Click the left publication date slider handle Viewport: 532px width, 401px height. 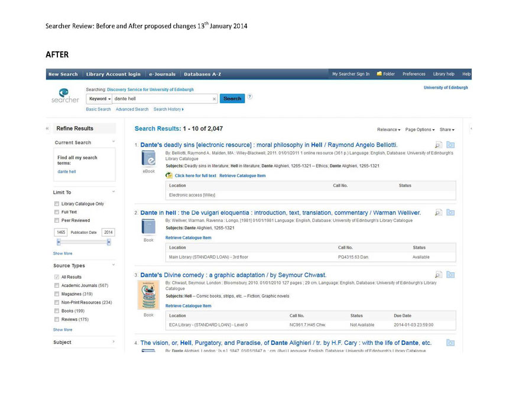pos(59,242)
